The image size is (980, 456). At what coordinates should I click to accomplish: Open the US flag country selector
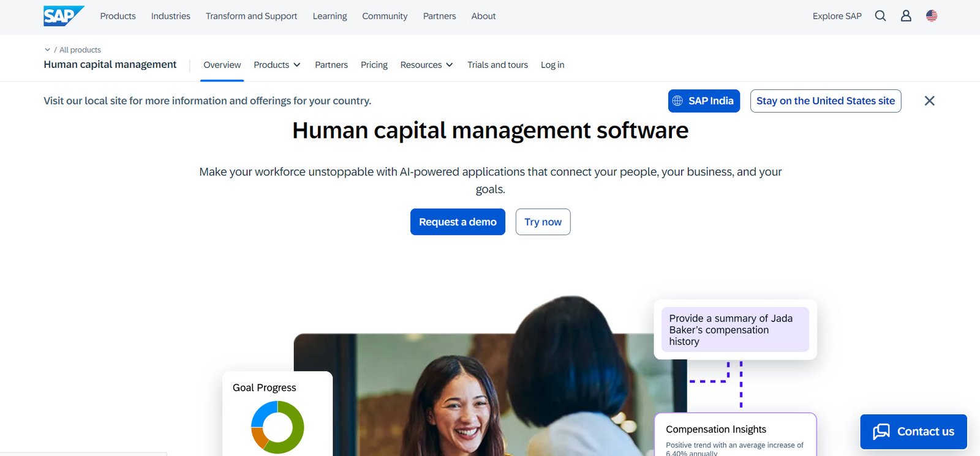(x=932, y=16)
